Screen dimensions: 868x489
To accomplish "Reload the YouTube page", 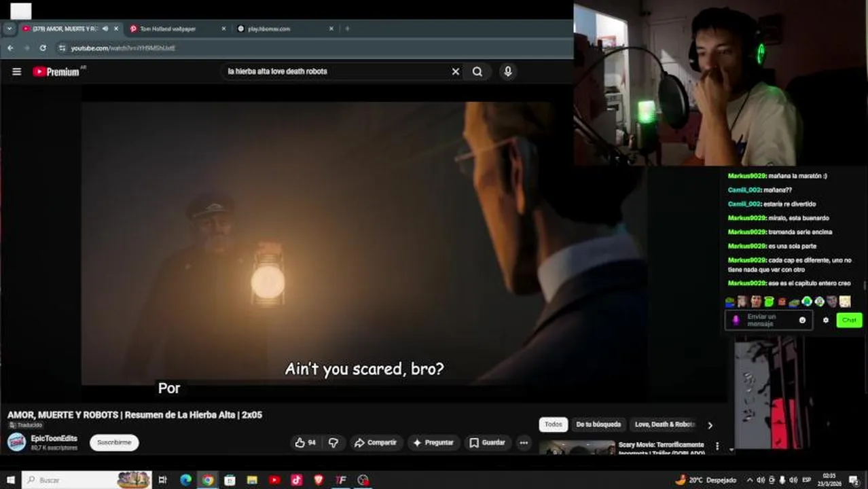I will pyautogui.click(x=43, y=48).
